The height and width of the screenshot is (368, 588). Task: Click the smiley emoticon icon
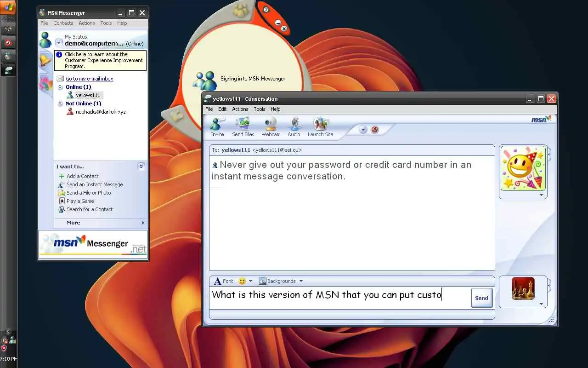coord(242,281)
